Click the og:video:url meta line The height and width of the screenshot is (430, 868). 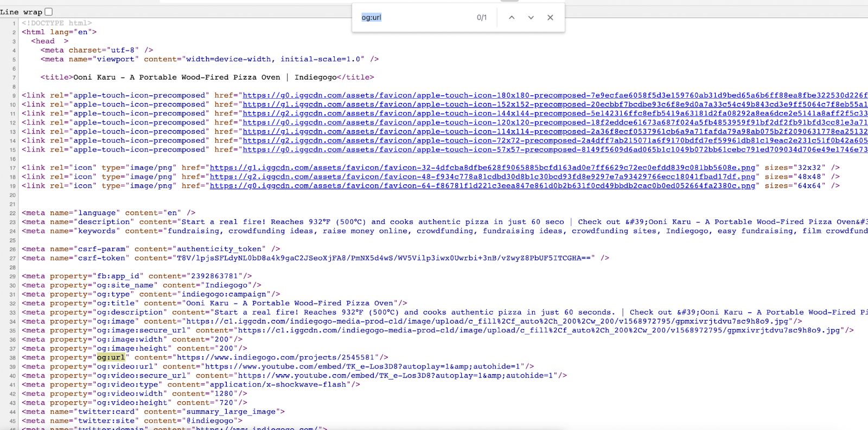278,367
